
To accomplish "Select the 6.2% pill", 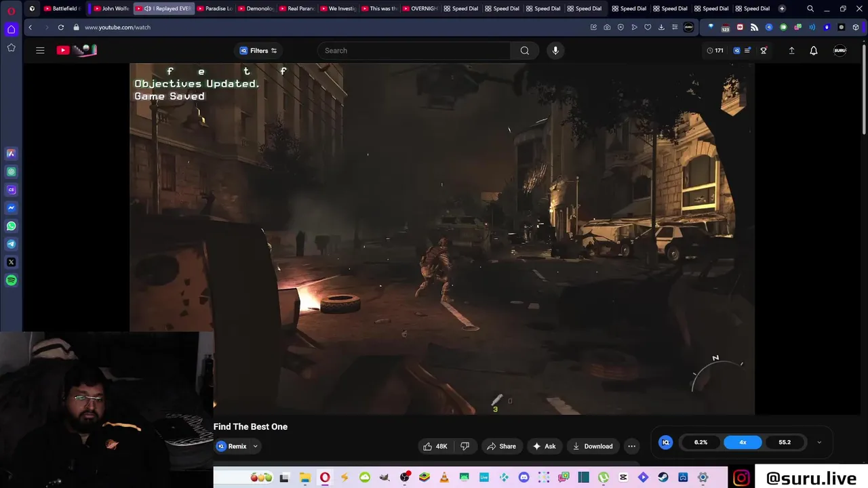I will coord(701,442).
